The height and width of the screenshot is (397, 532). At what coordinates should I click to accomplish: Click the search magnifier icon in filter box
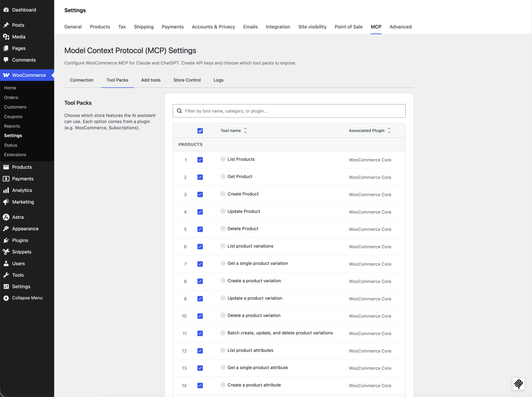pyautogui.click(x=180, y=111)
